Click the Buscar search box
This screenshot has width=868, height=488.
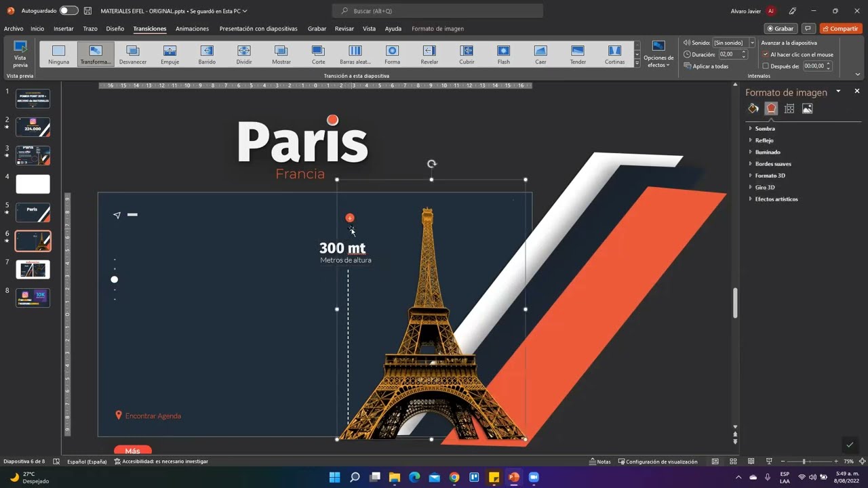point(437,11)
